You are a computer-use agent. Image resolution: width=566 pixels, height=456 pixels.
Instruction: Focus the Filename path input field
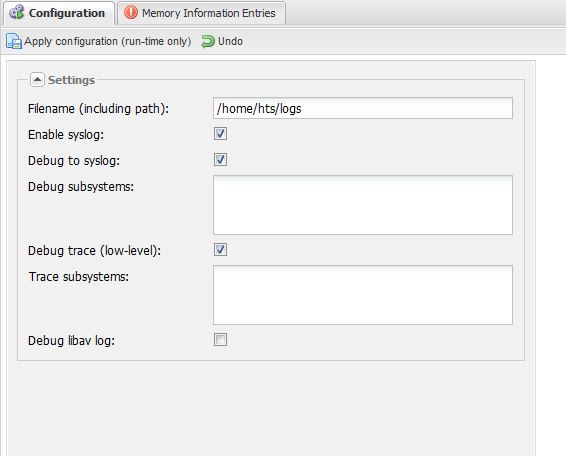click(363, 108)
